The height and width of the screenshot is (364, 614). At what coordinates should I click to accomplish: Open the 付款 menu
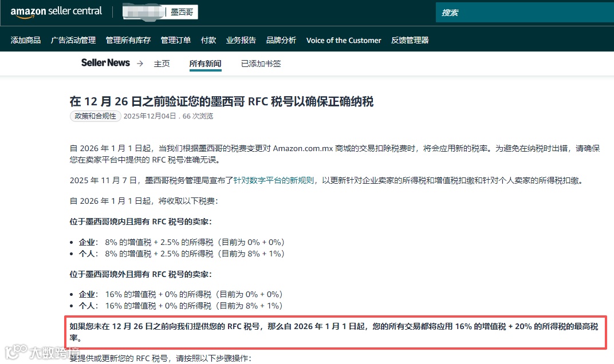pyautogui.click(x=208, y=40)
